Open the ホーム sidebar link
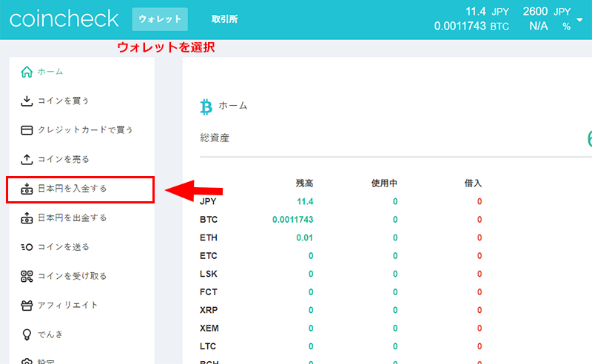This screenshot has height=364, width=592. [x=50, y=72]
